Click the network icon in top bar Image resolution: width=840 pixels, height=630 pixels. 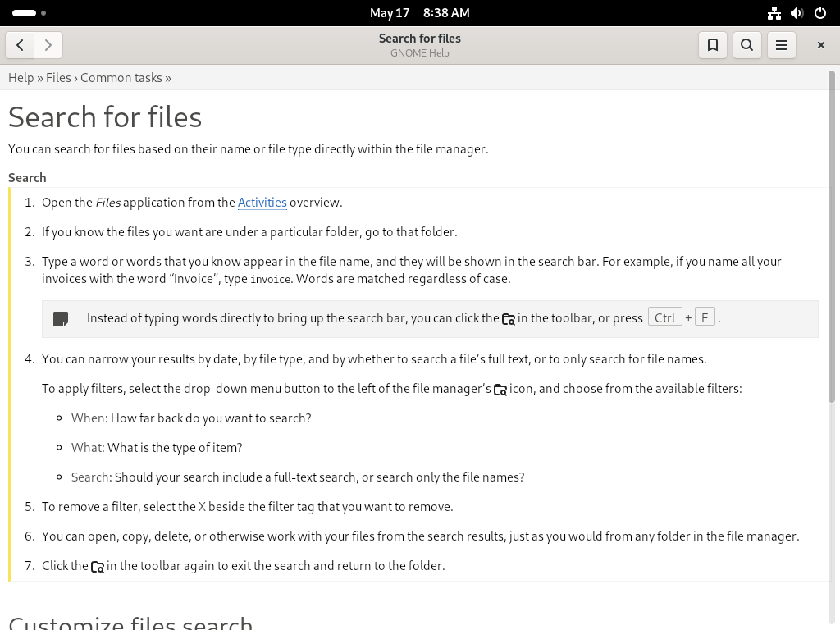pos(774,13)
